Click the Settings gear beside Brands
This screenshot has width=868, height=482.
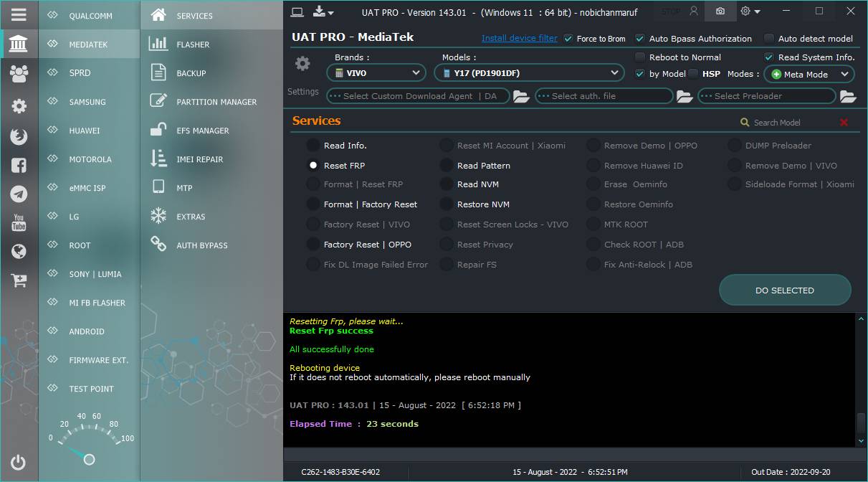pyautogui.click(x=302, y=64)
